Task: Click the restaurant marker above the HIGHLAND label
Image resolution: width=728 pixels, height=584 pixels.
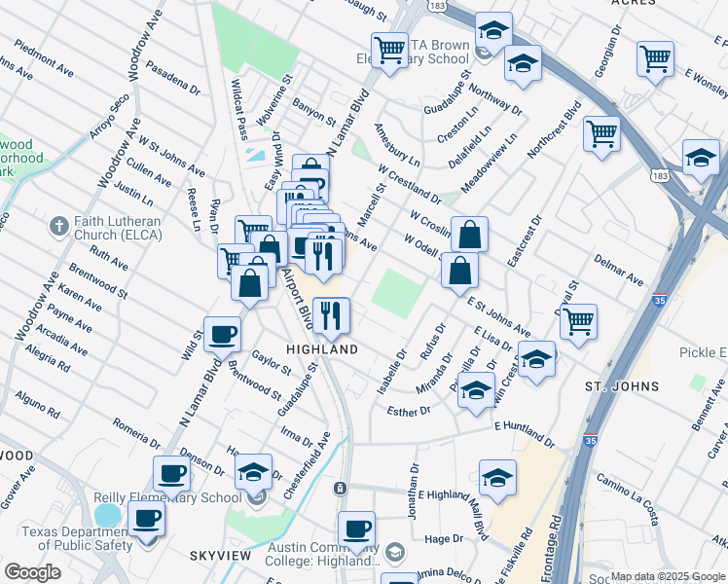Action: [x=332, y=315]
